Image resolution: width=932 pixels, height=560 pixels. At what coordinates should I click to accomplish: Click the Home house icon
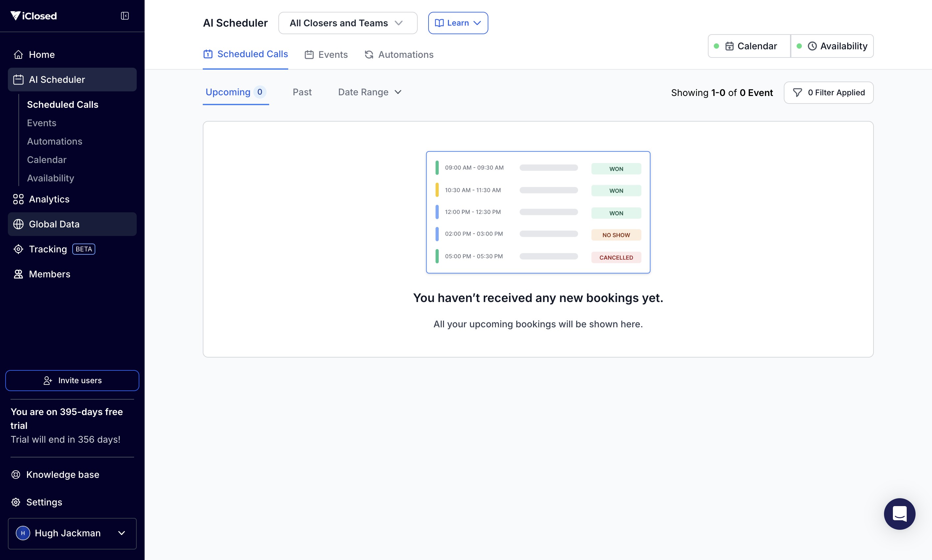[x=18, y=55]
